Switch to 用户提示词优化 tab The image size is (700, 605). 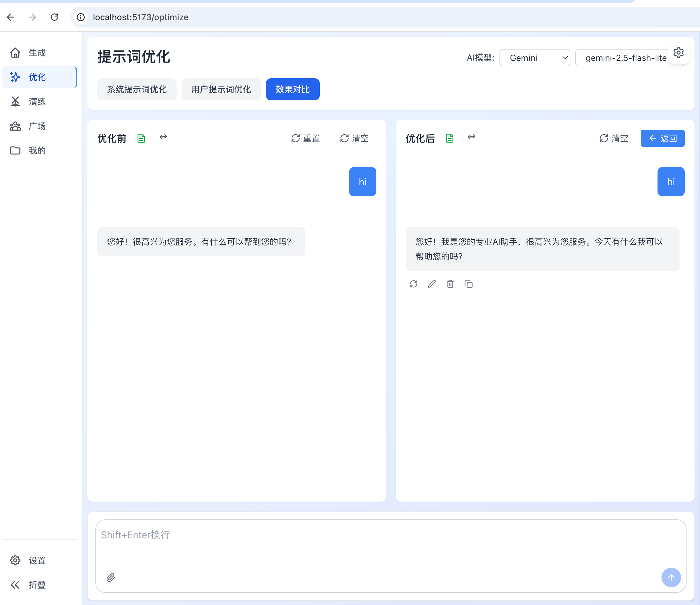point(221,89)
